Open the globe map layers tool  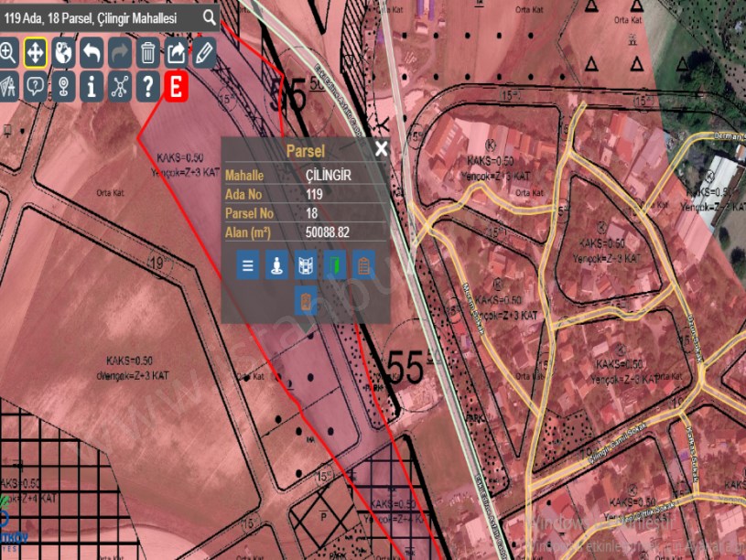62,53
